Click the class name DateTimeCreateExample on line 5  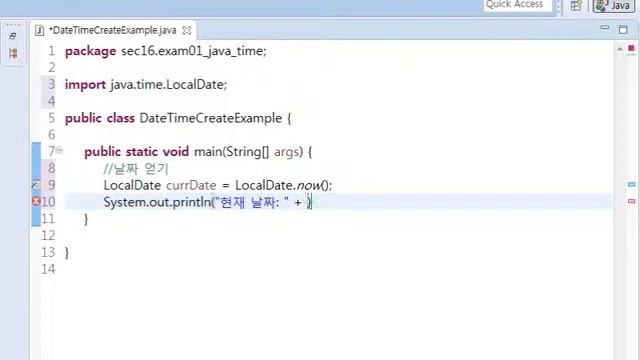click(x=211, y=118)
